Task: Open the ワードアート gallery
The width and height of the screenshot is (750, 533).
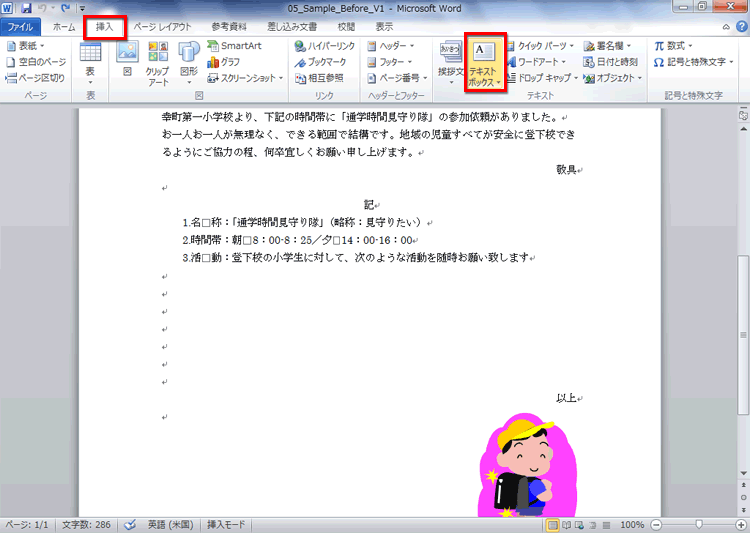Action: click(537, 62)
